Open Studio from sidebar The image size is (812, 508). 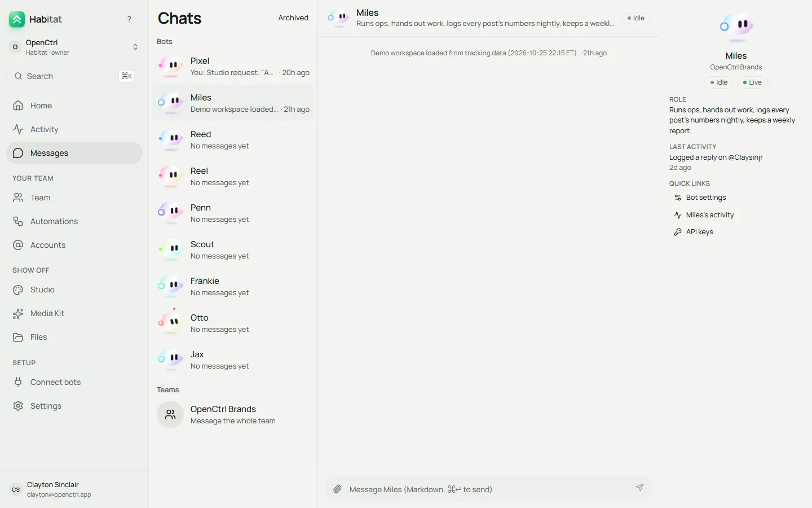(74, 290)
